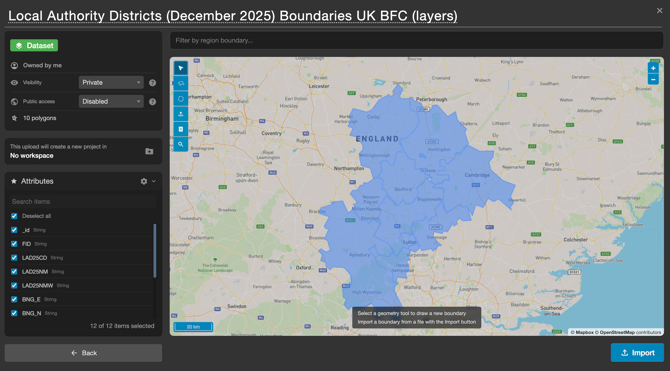This screenshot has height=371, width=670.
Task: Uncheck the FID attribute
Action: (14, 244)
